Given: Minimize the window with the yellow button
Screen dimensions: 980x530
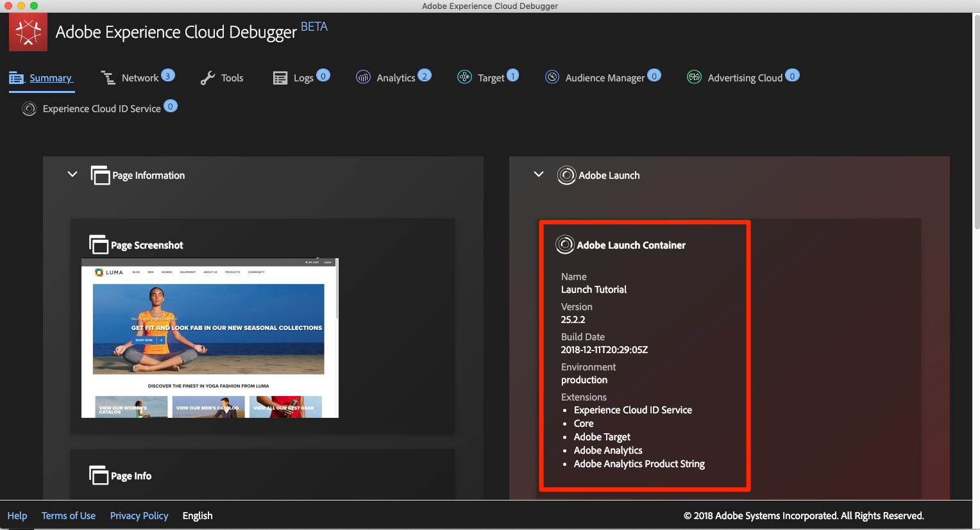Looking at the screenshot, I should (21, 6).
